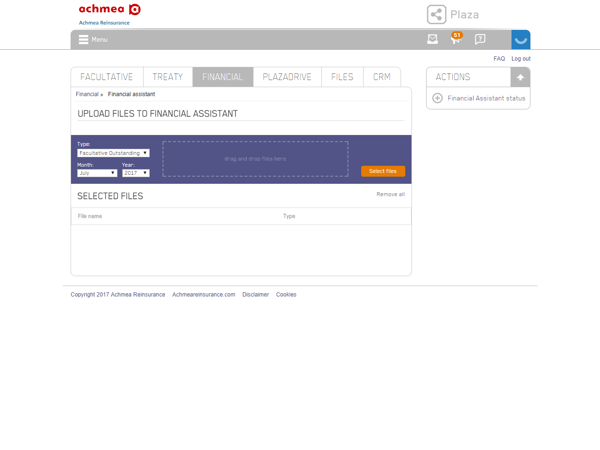Open the mail inbox icon
Viewport: 600px width, 450px height.
[x=432, y=39]
